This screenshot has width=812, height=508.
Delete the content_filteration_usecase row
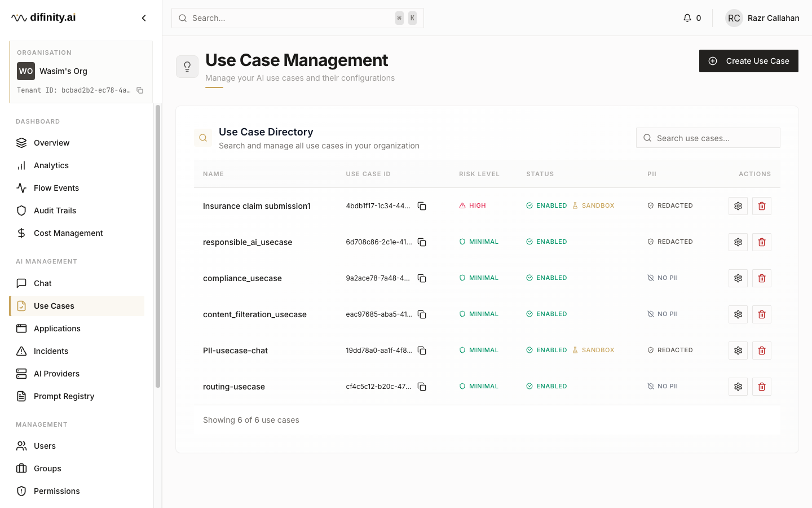coord(762,314)
